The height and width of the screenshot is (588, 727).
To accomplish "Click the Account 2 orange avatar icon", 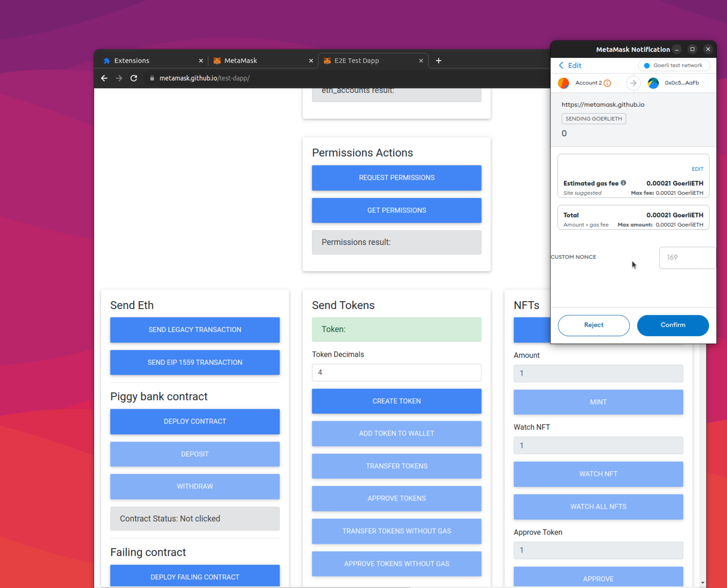I will (x=563, y=83).
